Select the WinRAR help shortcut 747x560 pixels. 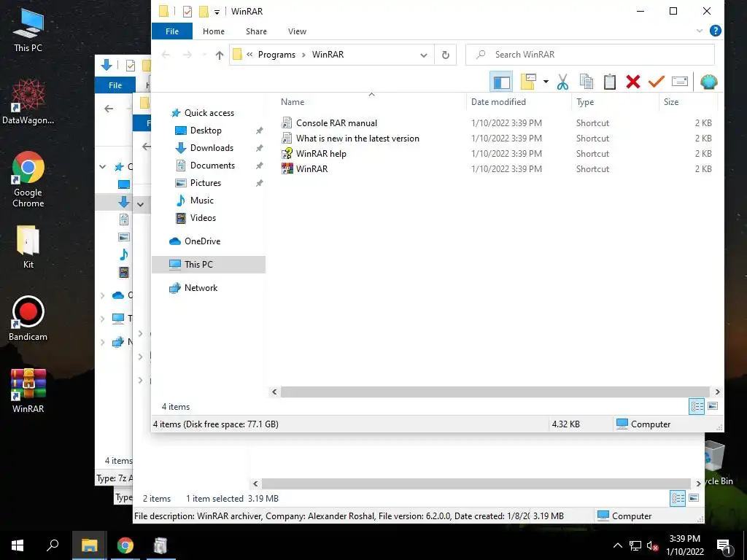tap(321, 153)
